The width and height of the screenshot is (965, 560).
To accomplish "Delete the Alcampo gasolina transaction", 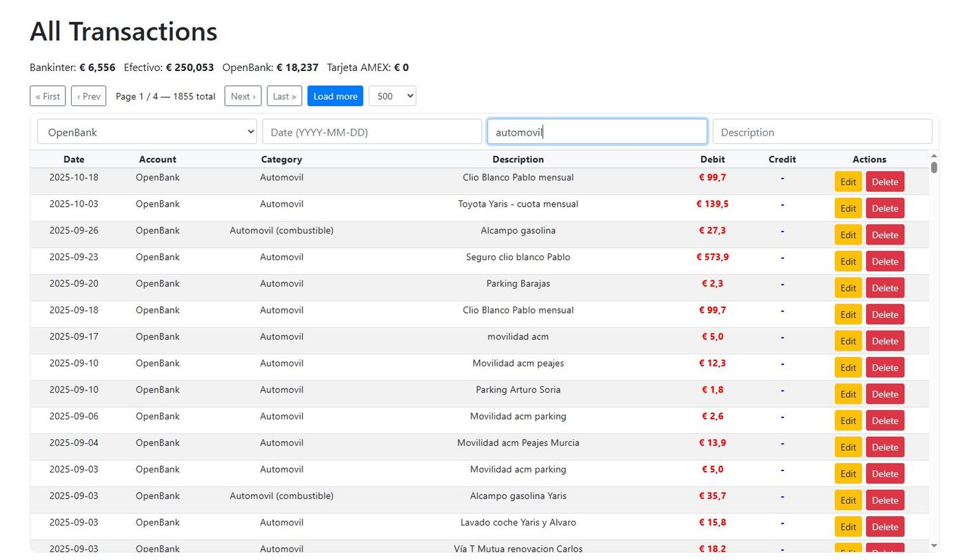I will point(884,234).
